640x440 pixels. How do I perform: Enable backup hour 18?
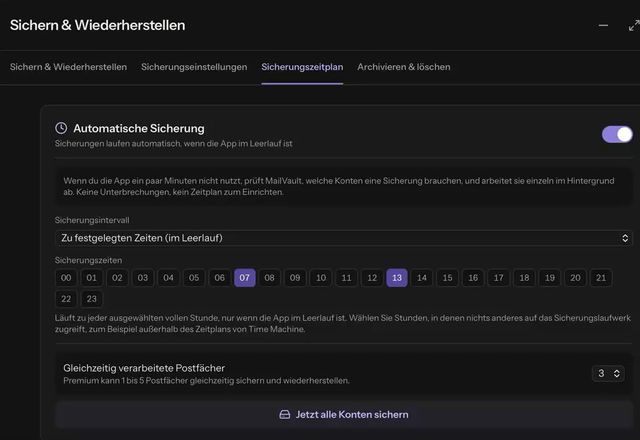524,278
